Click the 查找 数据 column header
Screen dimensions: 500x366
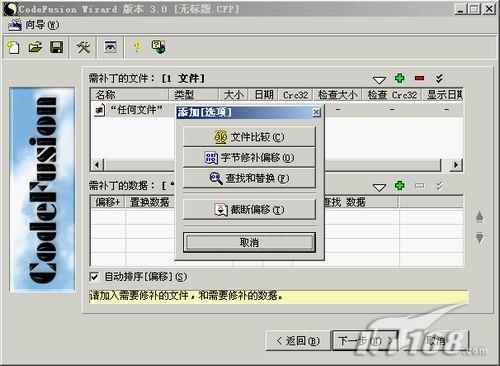coord(361,202)
